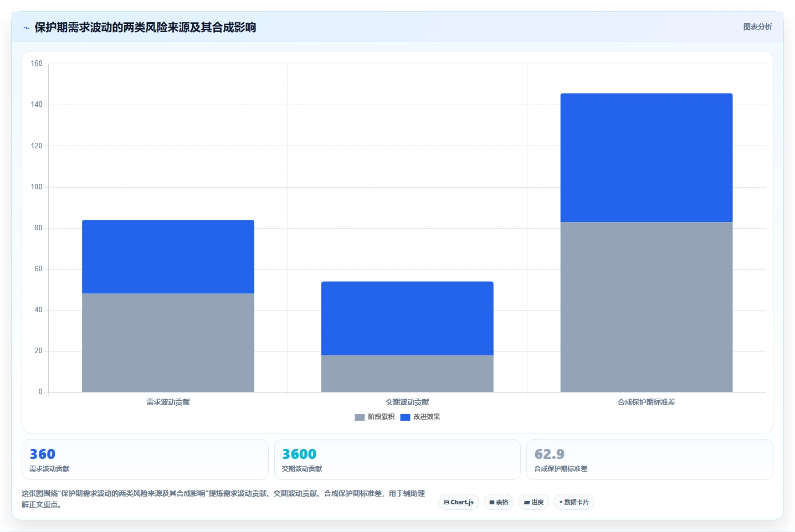Select the 表格 tag chip

click(x=499, y=502)
